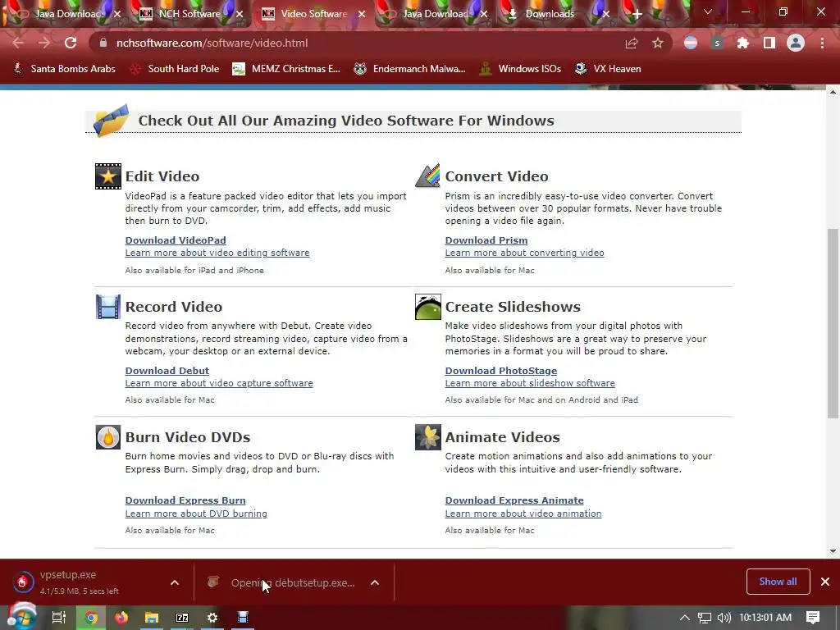This screenshot has width=840, height=630.
Task: Click the Download Express Burn link
Action: coord(185,500)
